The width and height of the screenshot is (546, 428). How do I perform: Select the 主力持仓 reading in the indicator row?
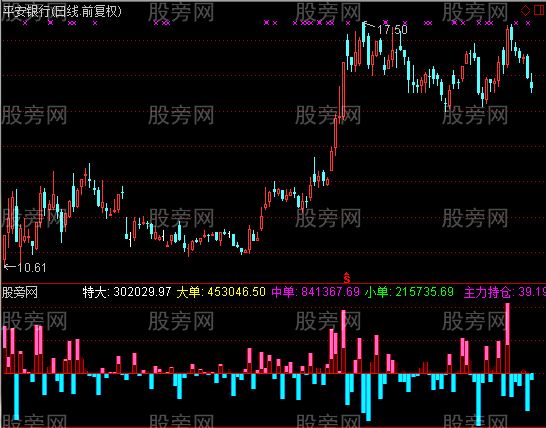(505, 292)
